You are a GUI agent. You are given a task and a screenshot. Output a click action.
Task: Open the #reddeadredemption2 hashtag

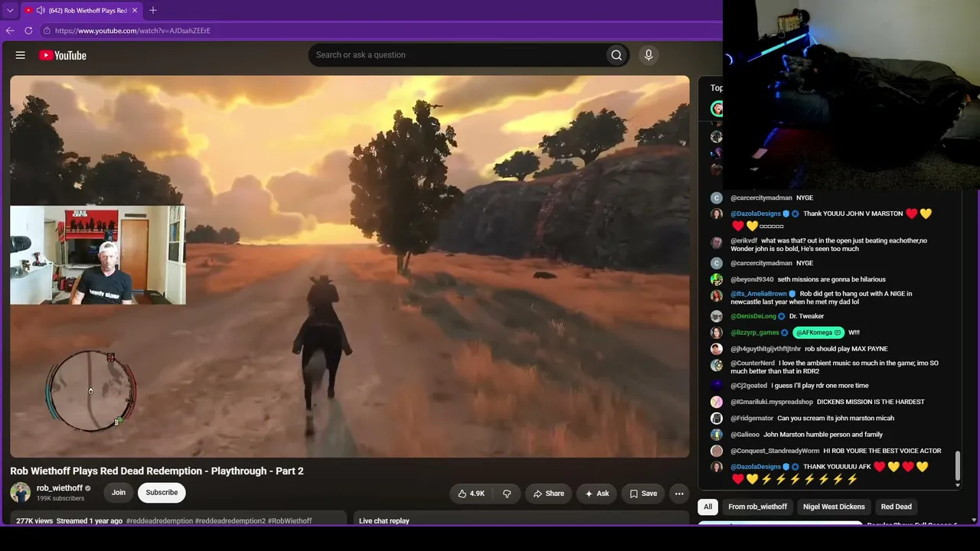pyautogui.click(x=230, y=521)
